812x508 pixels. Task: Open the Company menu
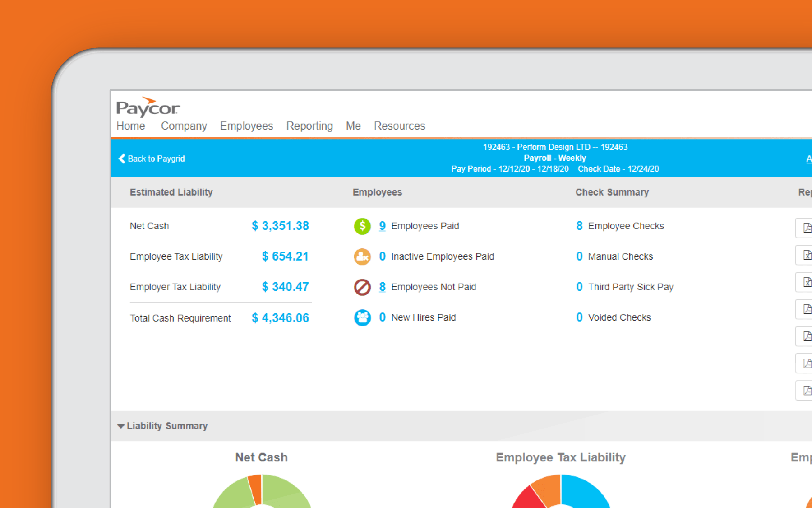[184, 126]
